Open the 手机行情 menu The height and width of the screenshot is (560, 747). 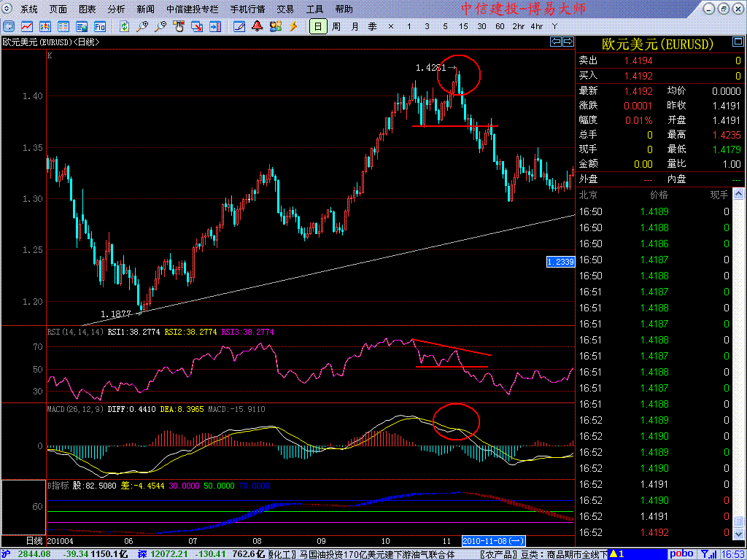pos(248,9)
